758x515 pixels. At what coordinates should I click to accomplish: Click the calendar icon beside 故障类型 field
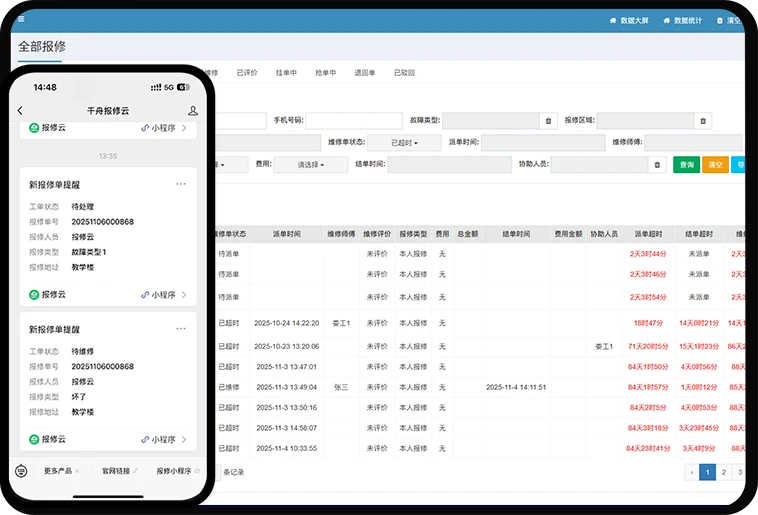click(x=548, y=121)
